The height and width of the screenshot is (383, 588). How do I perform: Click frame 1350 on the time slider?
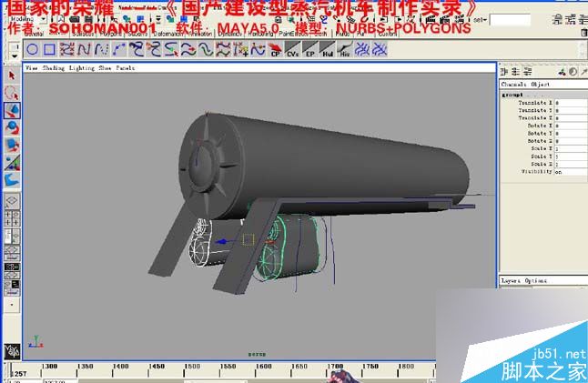(x=86, y=367)
